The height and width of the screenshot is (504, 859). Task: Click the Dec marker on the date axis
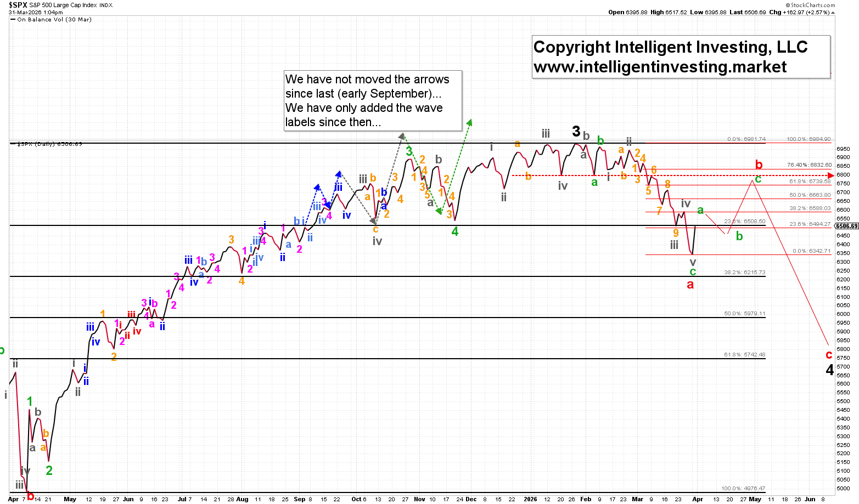471,499
